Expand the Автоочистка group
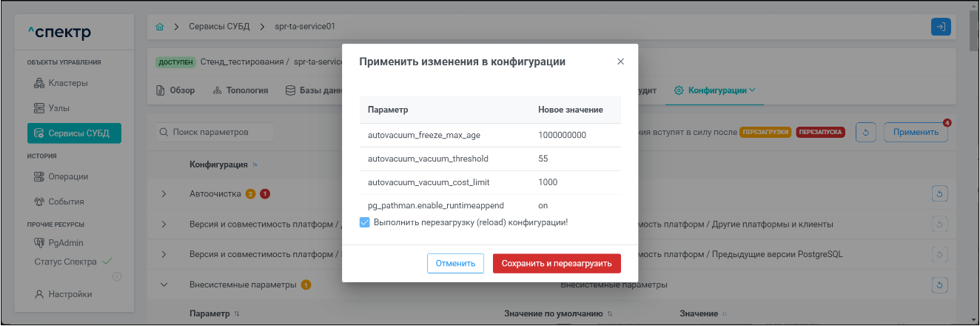980x326 pixels. tap(164, 194)
